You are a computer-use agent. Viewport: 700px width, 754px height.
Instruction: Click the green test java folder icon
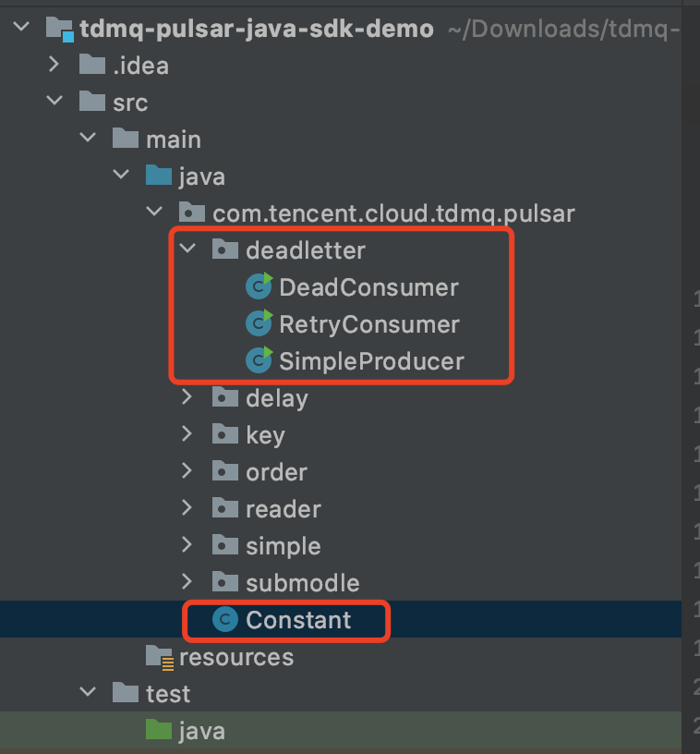coord(159,730)
